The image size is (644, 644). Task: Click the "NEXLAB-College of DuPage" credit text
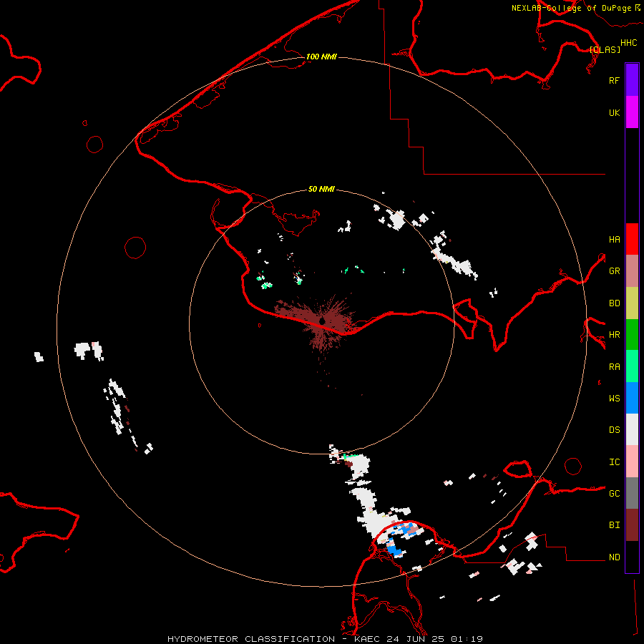[x=571, y=8]
